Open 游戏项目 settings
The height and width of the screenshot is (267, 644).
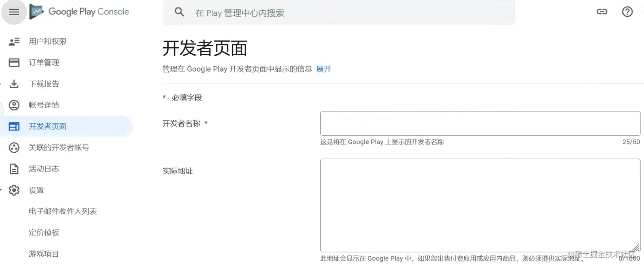point(44,254)
